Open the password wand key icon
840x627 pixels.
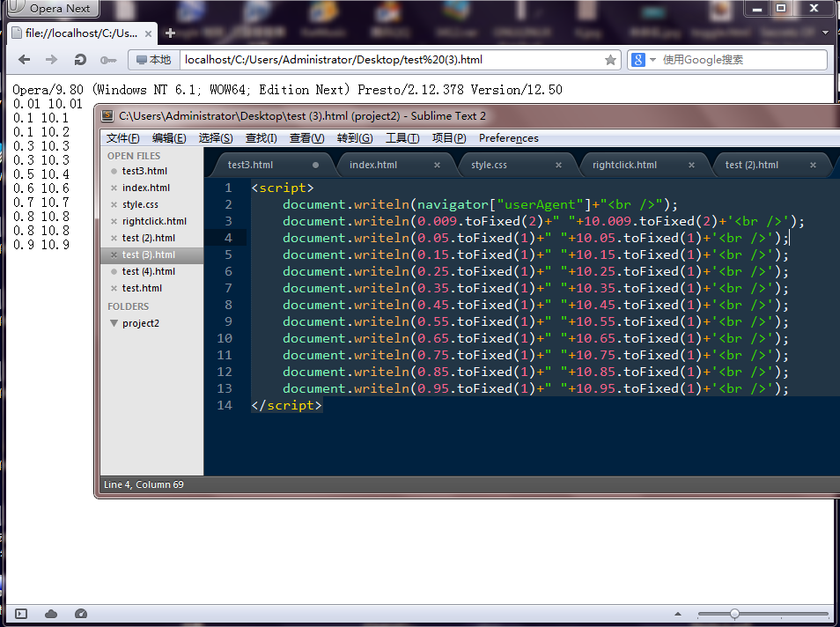click(x=108, y=60)
